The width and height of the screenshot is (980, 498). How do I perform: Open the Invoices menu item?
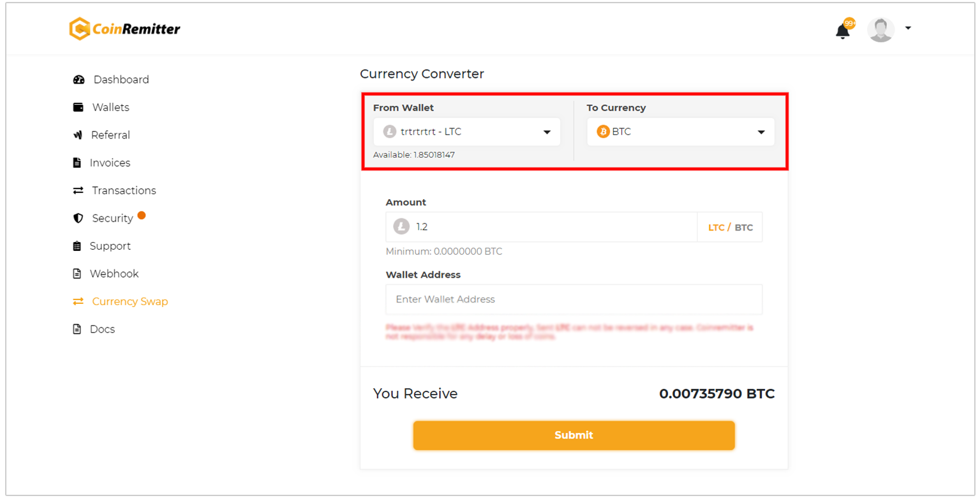101,163
